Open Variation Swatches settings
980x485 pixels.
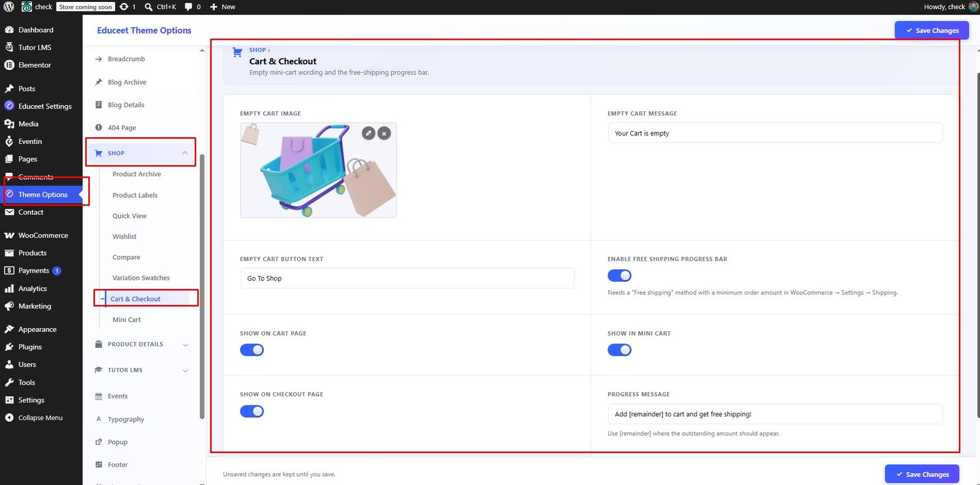(141, 278)
